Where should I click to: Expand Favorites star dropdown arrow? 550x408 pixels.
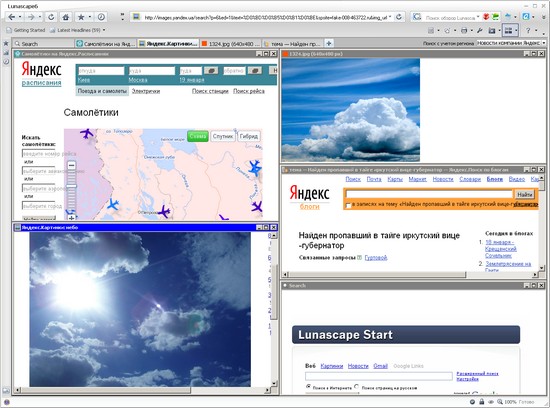click(90, 17)
